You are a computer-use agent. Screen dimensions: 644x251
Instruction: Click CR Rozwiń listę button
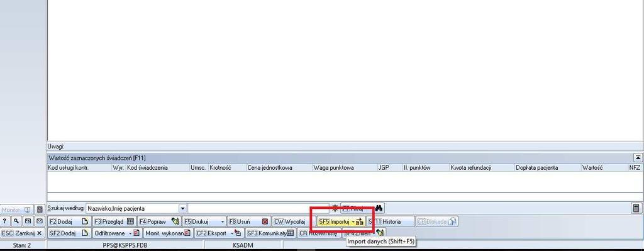319,233
